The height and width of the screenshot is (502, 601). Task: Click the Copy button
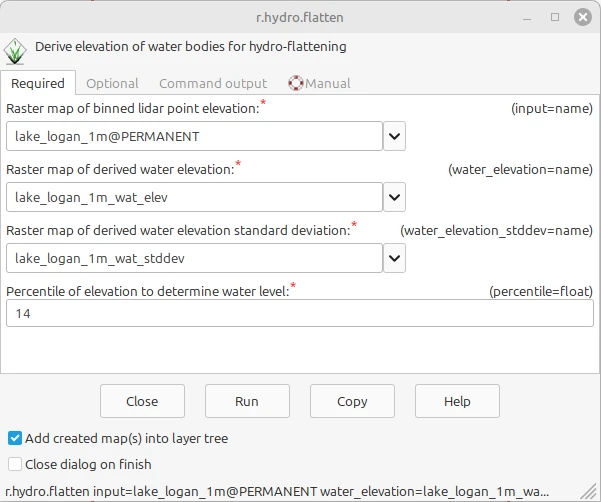pyautogui.click(x=352, y=401)
